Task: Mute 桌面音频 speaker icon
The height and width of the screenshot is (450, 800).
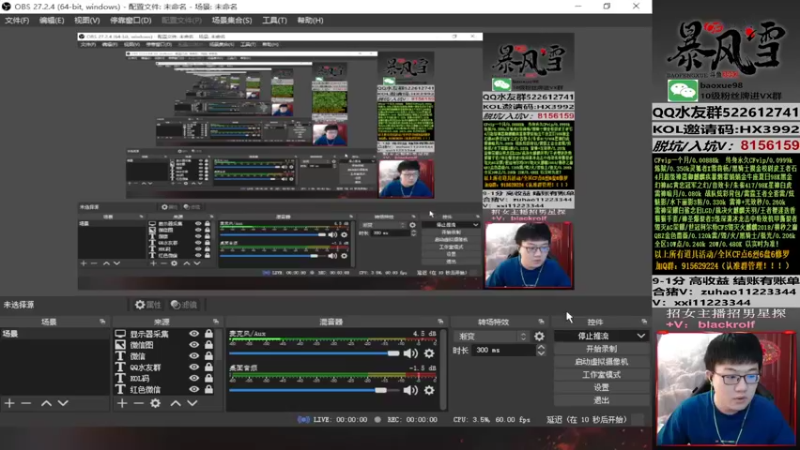Action: coord(410,390)
